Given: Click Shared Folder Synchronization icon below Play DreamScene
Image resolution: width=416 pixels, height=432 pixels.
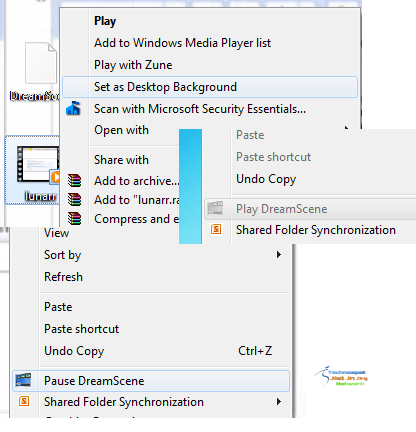Looking at the screenshot, I should tap(216, 229).
